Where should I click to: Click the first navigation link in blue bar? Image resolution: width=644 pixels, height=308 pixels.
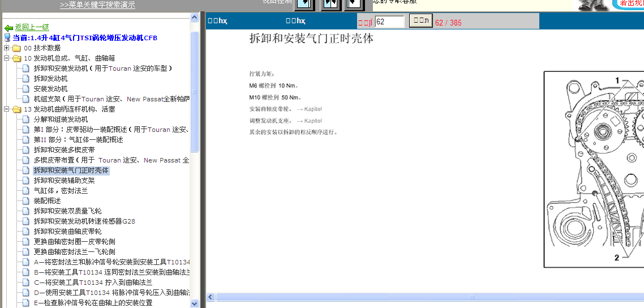[x=217, y=21]
